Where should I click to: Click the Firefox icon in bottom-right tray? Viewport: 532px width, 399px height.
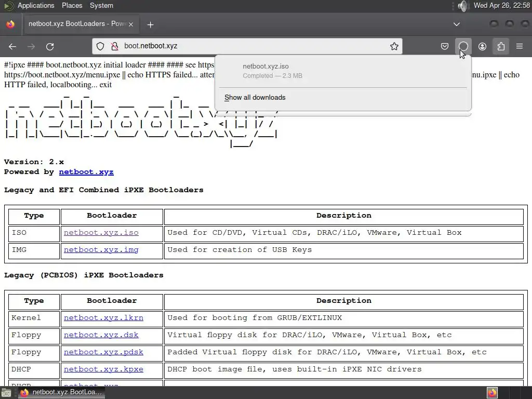tap(492, 393)
